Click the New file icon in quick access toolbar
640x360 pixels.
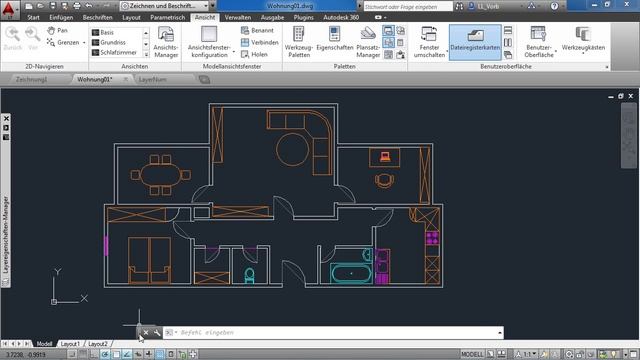point(29,6)
